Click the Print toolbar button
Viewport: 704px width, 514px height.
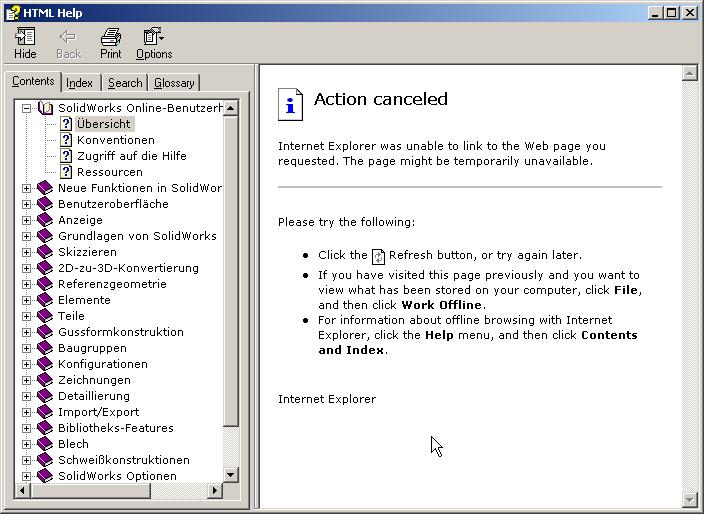tap(110, 43)
